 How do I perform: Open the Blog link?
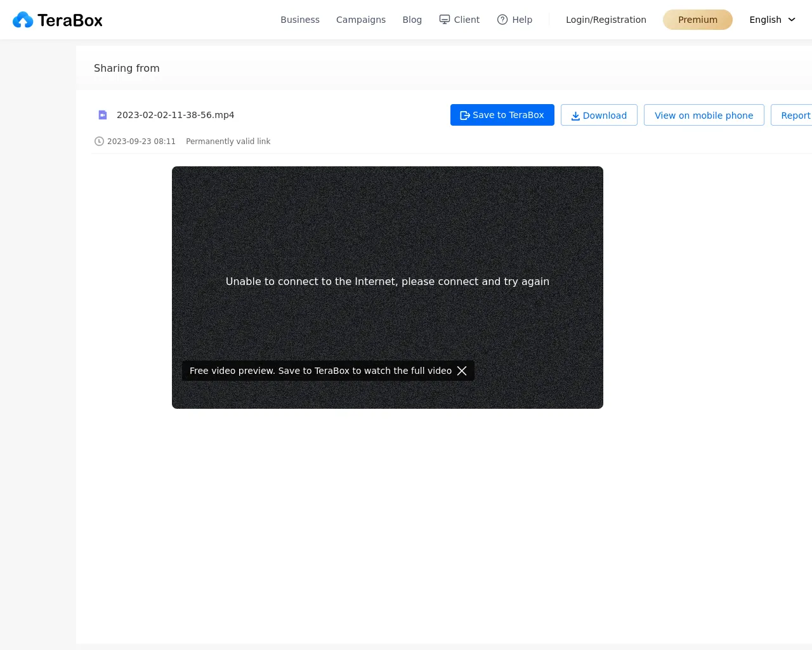412,20
